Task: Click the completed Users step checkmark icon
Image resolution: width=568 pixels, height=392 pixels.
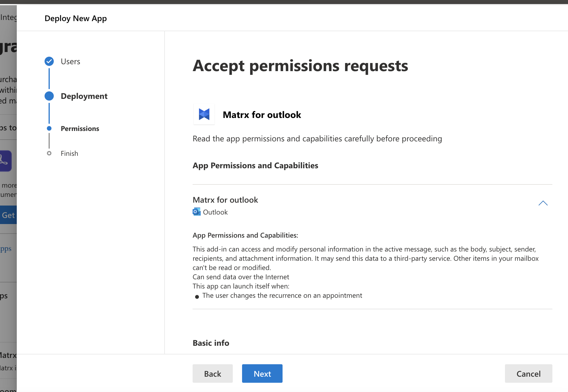Action: 49,61
